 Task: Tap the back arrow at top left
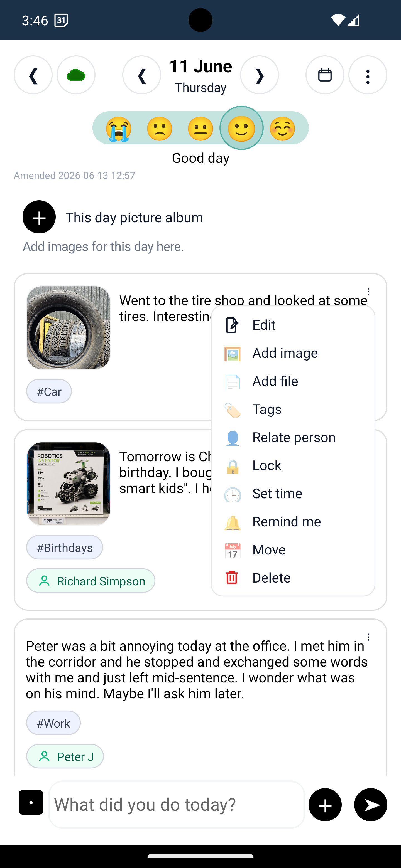pyautogui.click(x=33, y=75)
